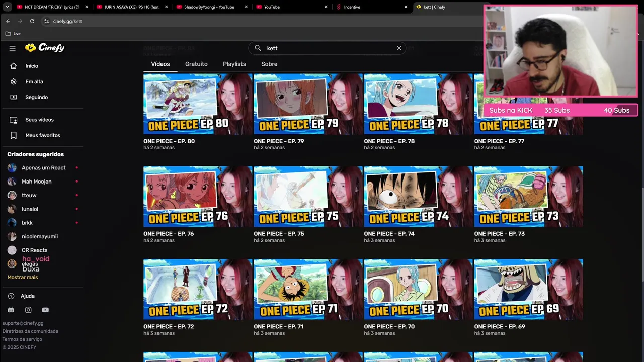Click tteuw avatar
This screenshot has height=362, width=644.
click(x=12, y=195)
